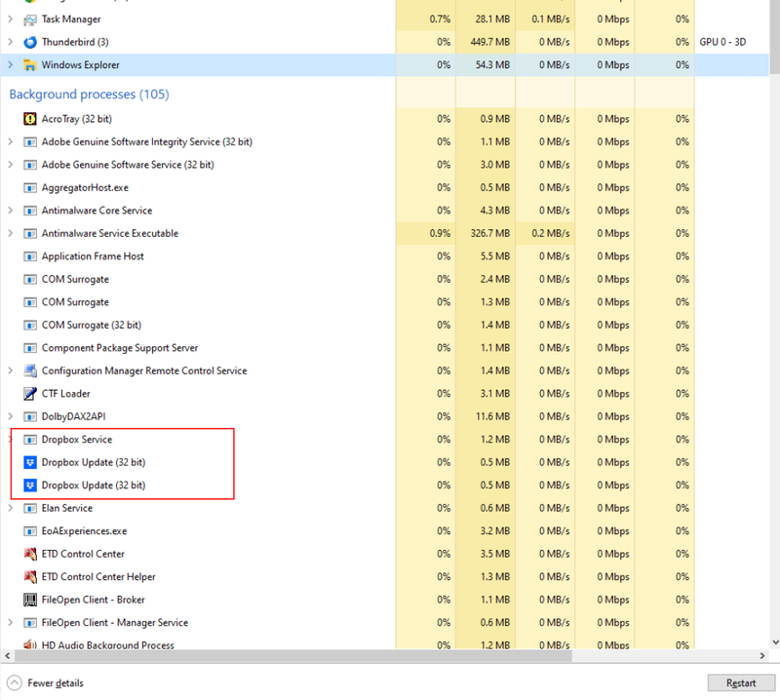Click Antimalware Service Executable 0.9% CPU value

(x=440, y=233)
